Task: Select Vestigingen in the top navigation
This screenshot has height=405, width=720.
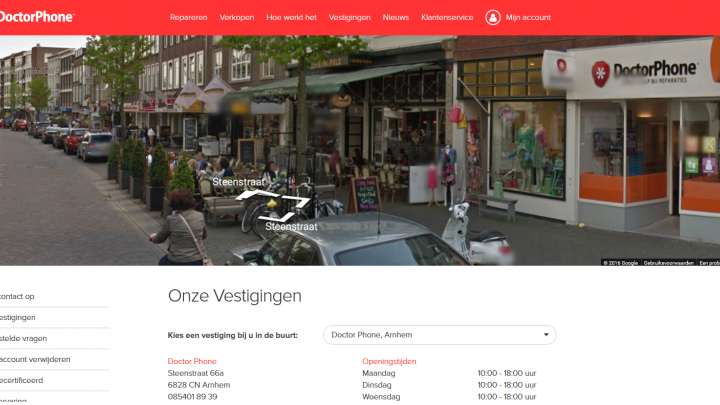Action: [349, 17]
